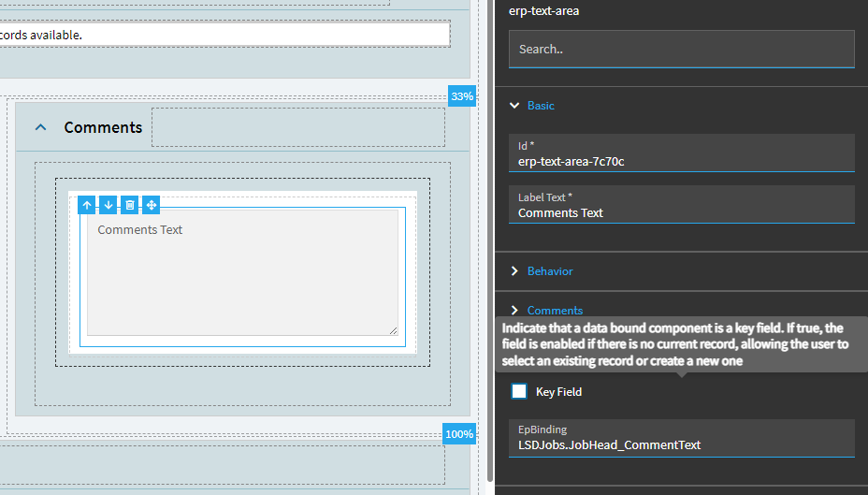Expand the Comments properties section
The height and width of the screenshot is (495, 868).
[514, 310]
